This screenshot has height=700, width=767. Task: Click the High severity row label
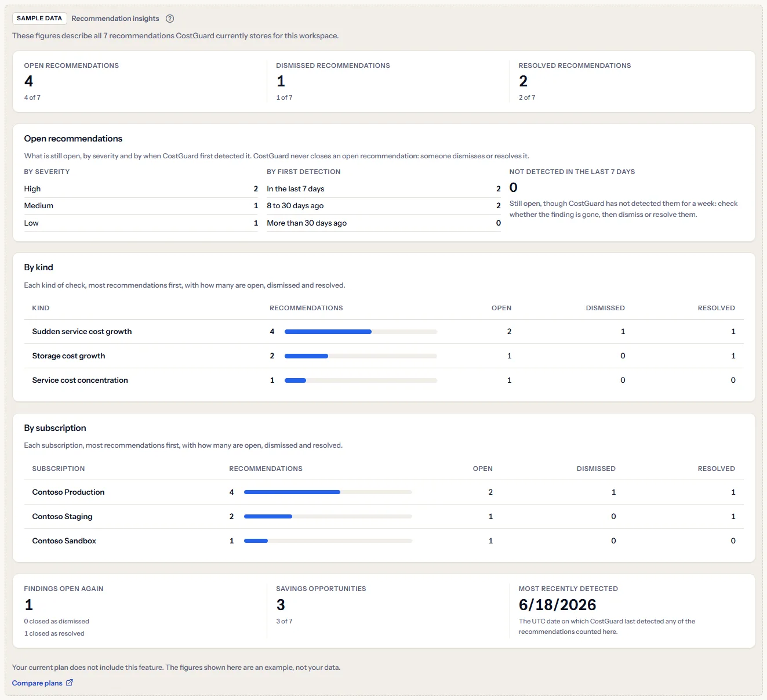click(32, 189)
